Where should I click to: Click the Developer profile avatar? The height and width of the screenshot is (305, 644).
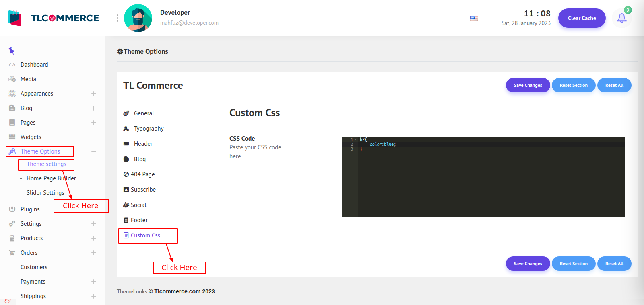coord(138,18)
